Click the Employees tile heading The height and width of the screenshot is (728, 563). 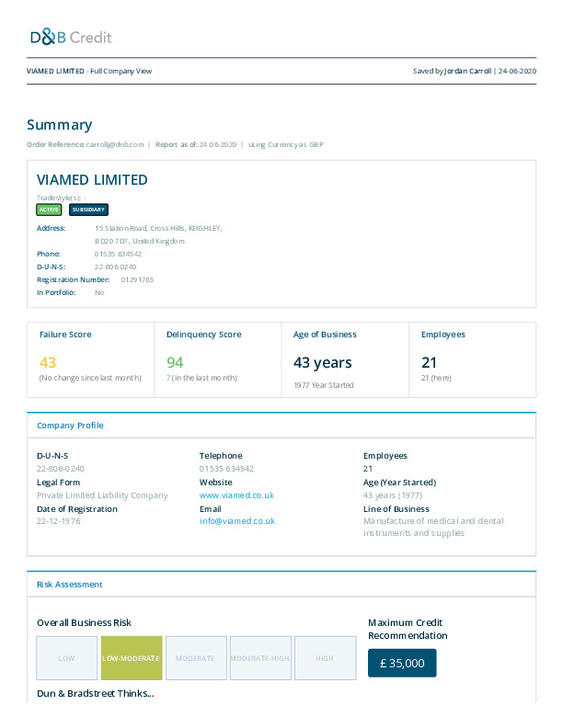[442, 335]
